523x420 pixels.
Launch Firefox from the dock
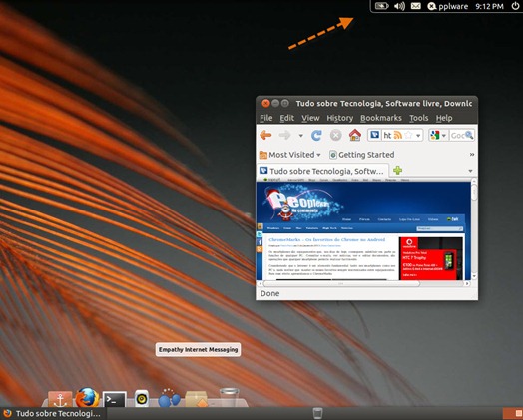point(87,397)
